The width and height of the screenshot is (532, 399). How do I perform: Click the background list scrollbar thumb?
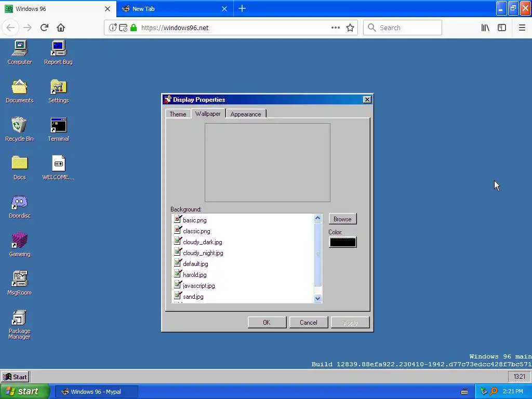[317, 254]
